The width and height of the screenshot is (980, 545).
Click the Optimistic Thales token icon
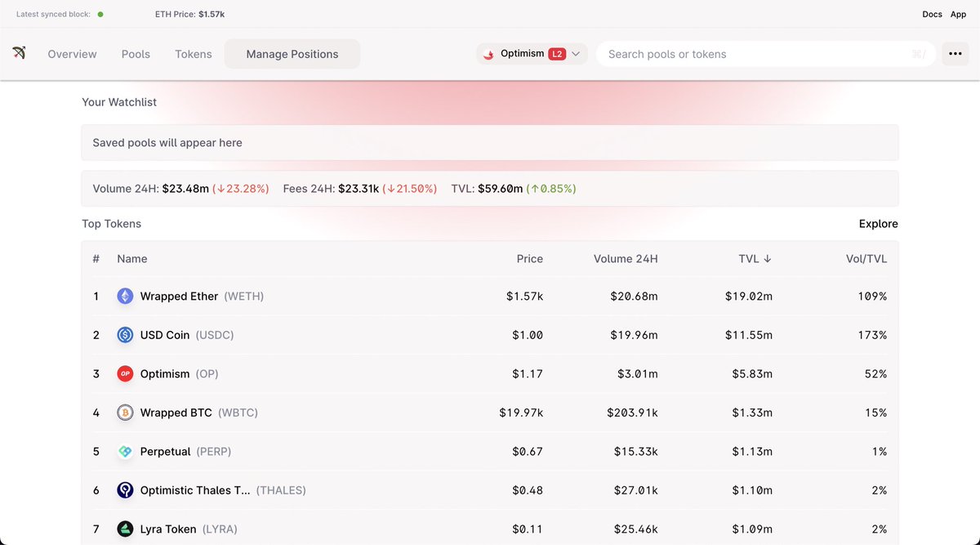click(125, 490)
